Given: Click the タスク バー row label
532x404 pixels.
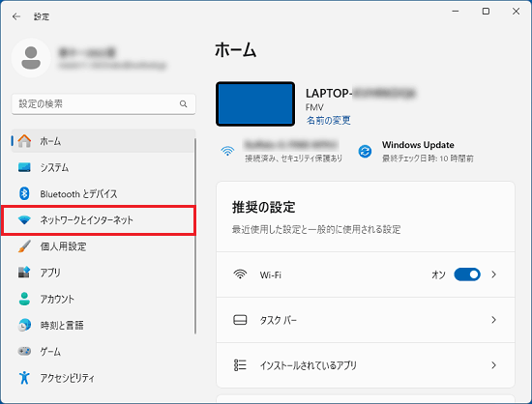Looking at the screenshot, I should 279,320.
